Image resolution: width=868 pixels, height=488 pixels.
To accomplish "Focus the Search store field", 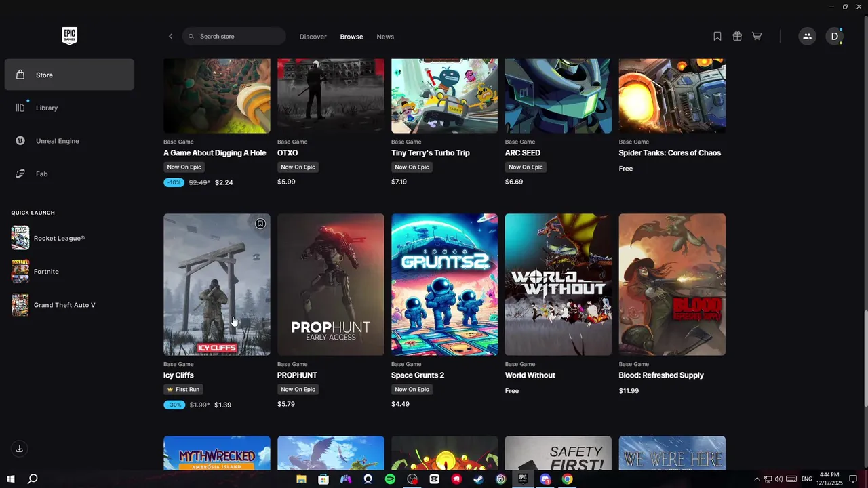I will click(x=234, y=37).
